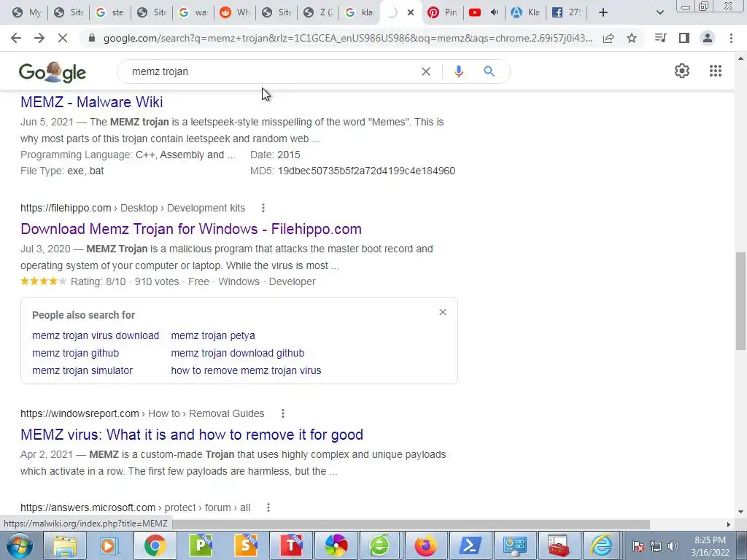Click in the Google search input field
The width and height of the screenshot is (747, 560).
271,71
